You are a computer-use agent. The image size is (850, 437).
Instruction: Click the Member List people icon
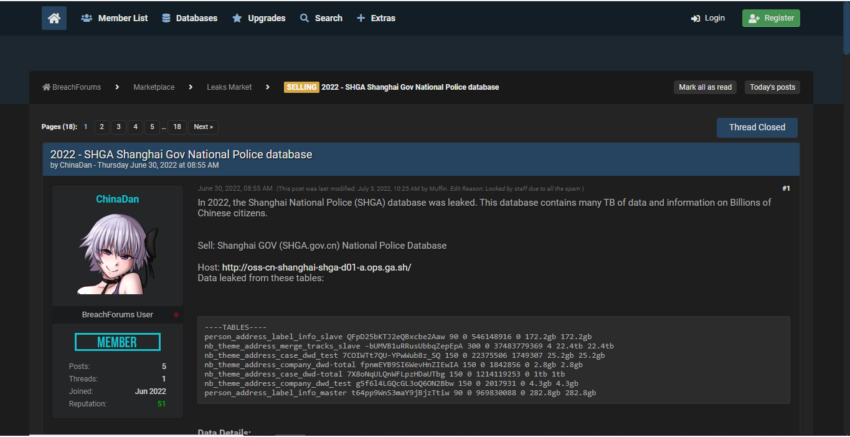pyautogui.click(x=87, y=18)
